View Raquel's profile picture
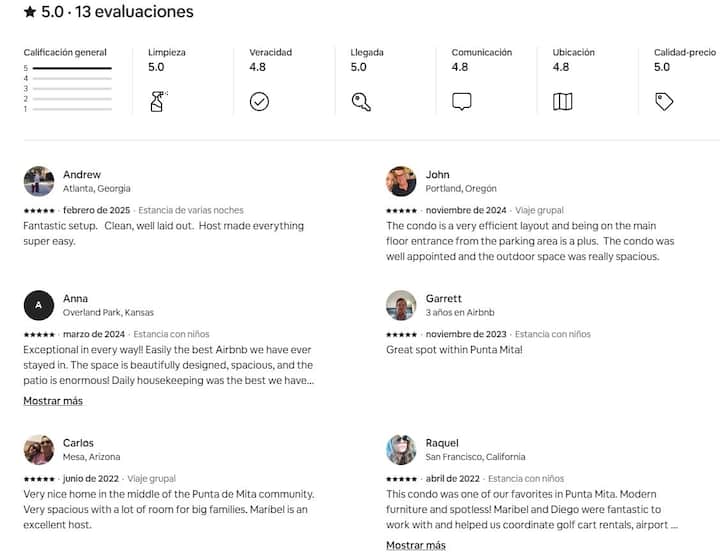720x554 pixels. (x=401, y=449)
